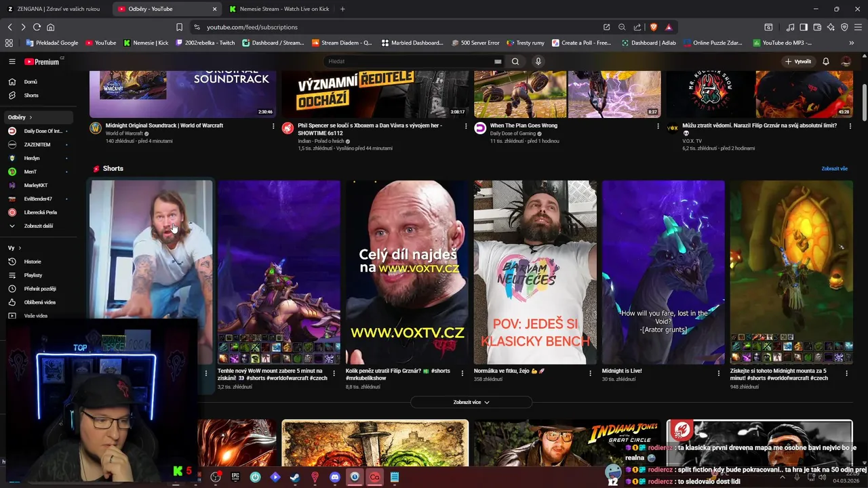Click the zoom-out magnifier in the address bar
868x488 pixels.
[x=622, y=27]
